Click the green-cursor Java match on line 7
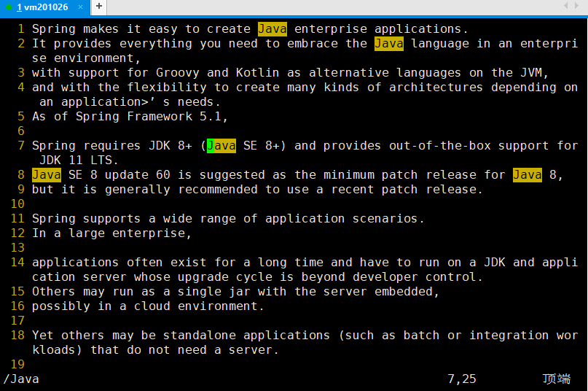Viewport: 588px width, 391px height. (x=222, y=146)
